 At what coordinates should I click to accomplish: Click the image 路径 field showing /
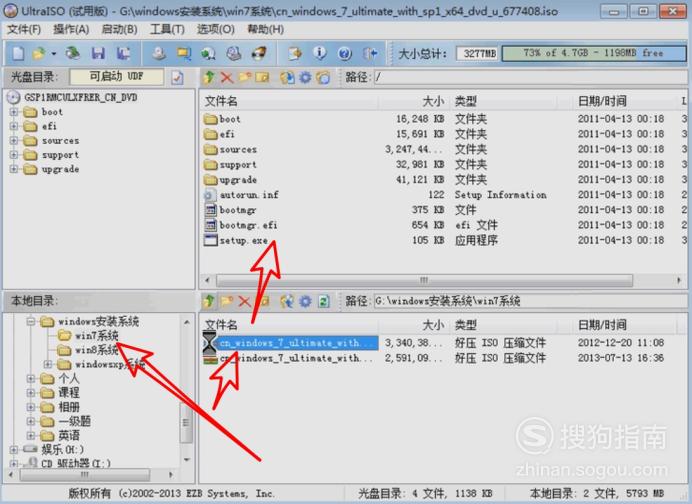tap(531, 78)
